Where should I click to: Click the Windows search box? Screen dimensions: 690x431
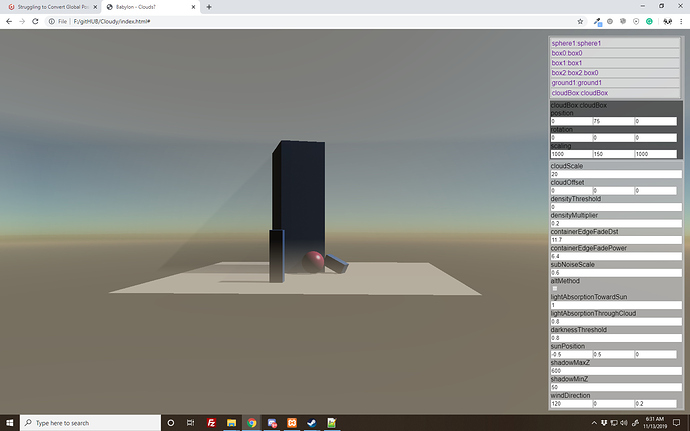tap(90, 423)
